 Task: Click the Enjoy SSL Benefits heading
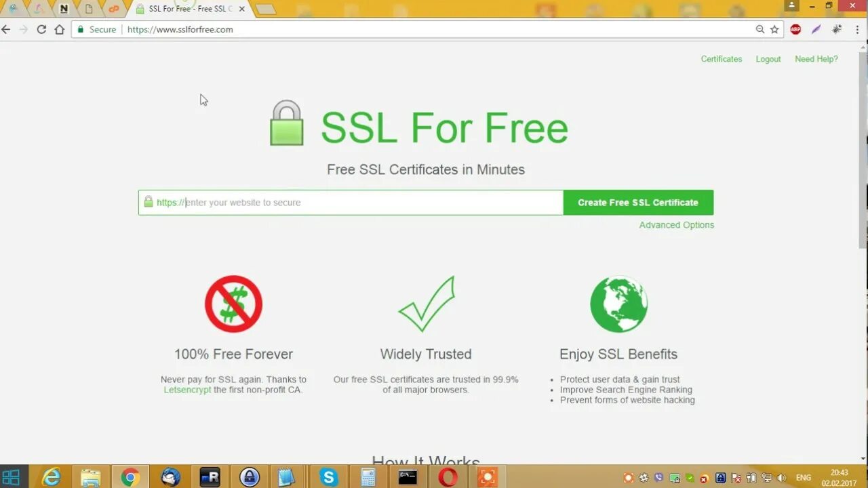[x=618, y=354]
